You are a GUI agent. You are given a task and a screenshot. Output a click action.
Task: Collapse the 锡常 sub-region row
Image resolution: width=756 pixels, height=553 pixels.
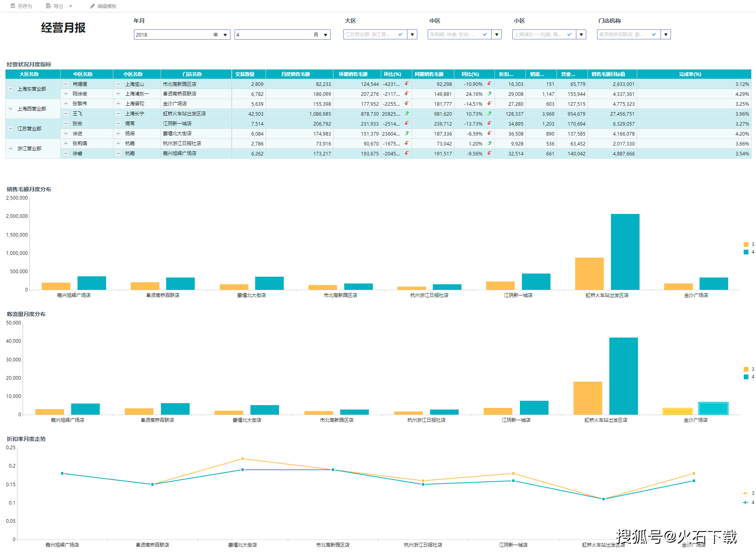coord(118,124)
